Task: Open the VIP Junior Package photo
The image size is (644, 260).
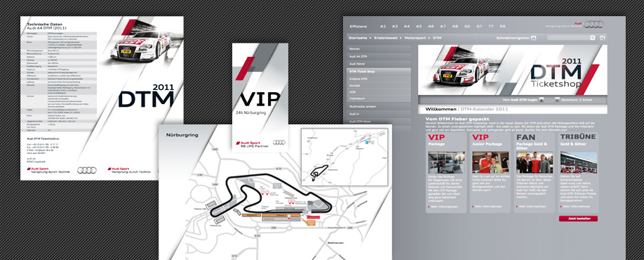Action: pyautogui.click(x=490, y=162)
